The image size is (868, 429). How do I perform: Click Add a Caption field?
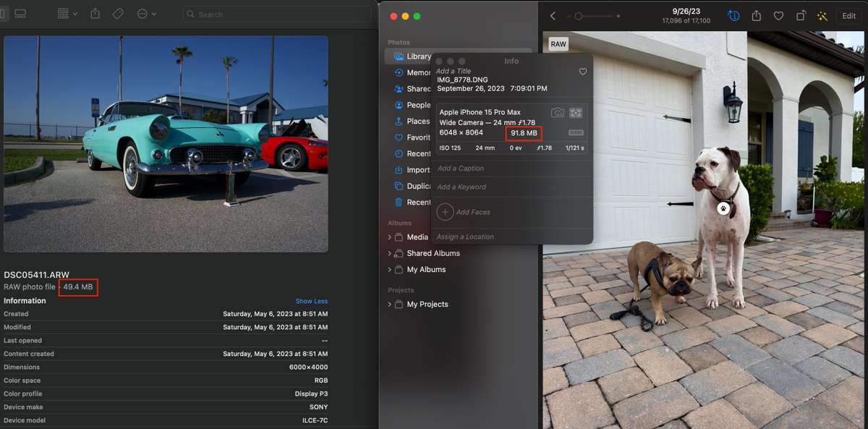click(x=461, y=169)
